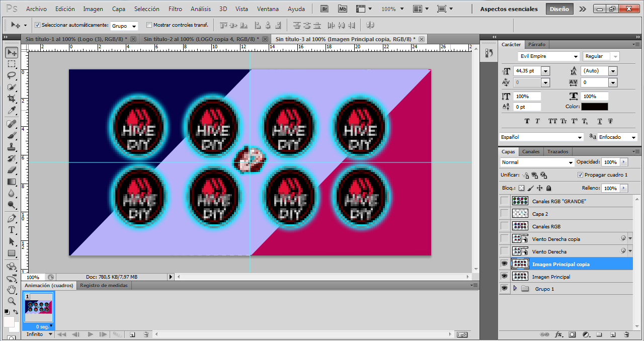Select the Eraser tool

[x=12, y=170]
